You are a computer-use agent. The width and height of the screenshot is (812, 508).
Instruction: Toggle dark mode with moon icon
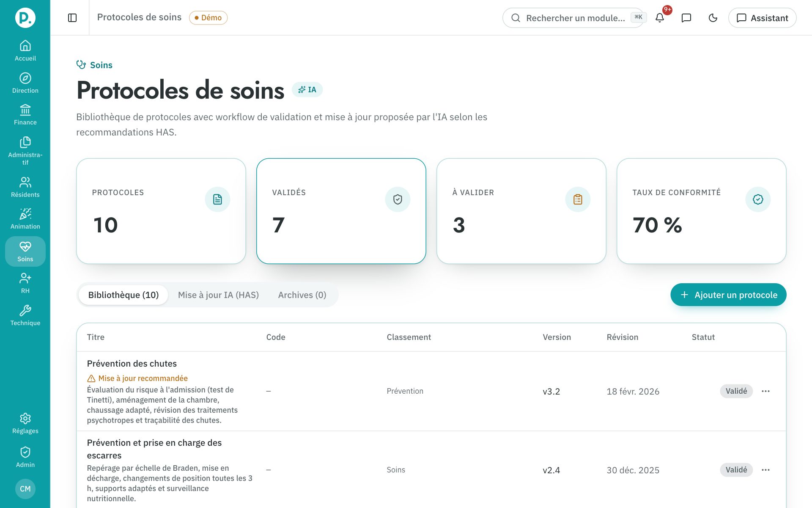713,18
